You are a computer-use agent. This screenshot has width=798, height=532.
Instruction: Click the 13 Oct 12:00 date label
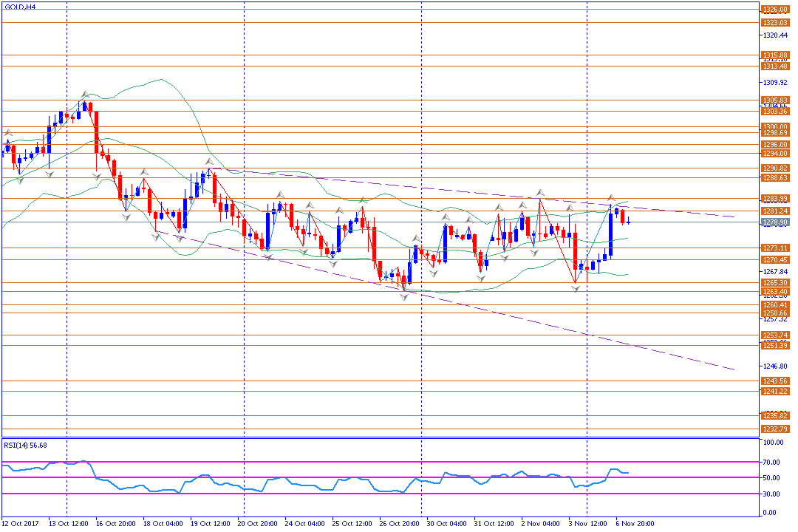(68, 524)
